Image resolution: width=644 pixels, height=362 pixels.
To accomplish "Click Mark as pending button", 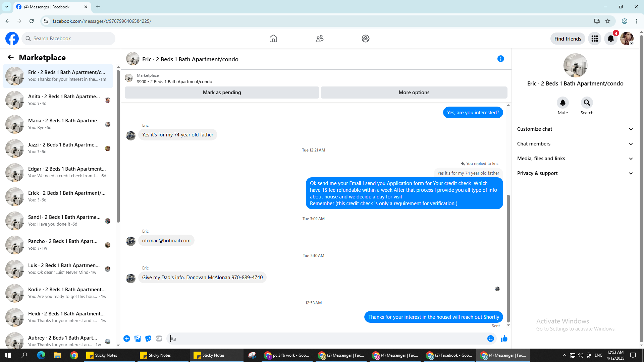I will coord(222,93).
